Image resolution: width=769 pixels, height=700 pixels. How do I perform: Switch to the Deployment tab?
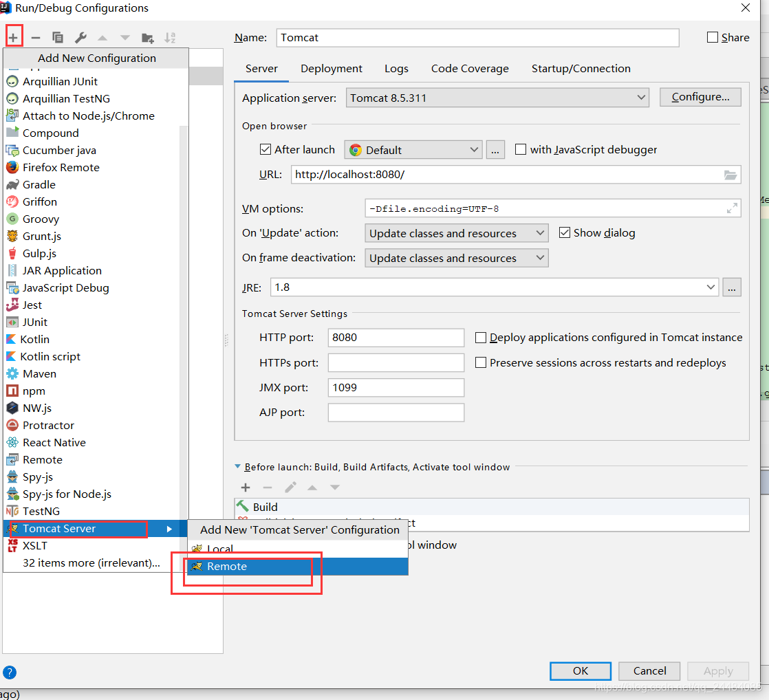[x=331, y=69]
